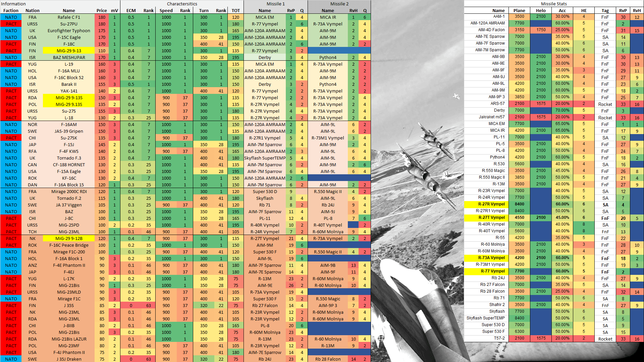644x362 pixels.
Task: Click the 'Missile 2' group header
Action: click(339, 4)
